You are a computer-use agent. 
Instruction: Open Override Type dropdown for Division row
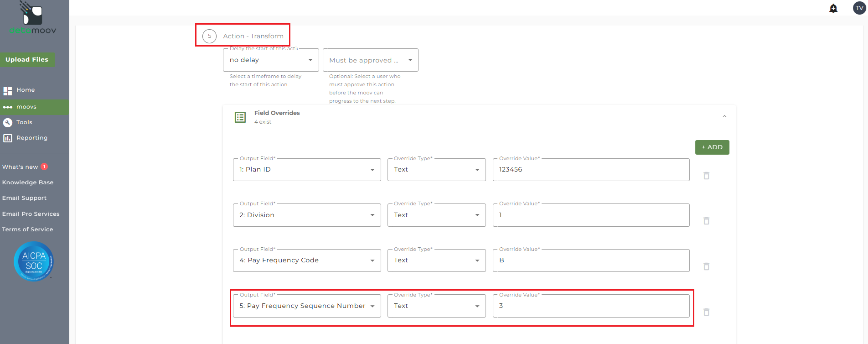(x=436, y=215)
